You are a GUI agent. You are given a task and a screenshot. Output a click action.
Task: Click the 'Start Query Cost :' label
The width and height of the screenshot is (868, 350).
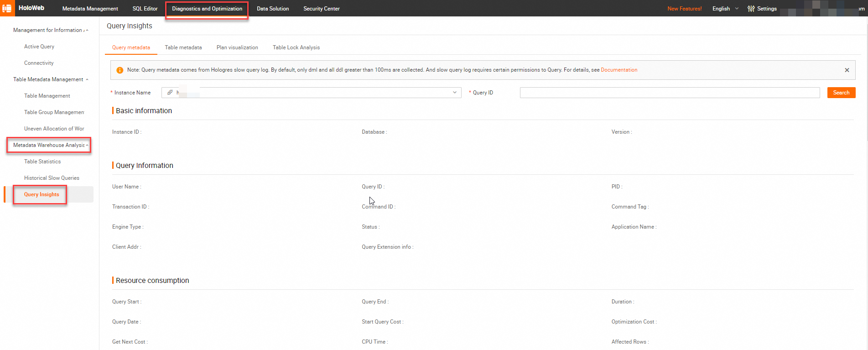coord(383,322)
